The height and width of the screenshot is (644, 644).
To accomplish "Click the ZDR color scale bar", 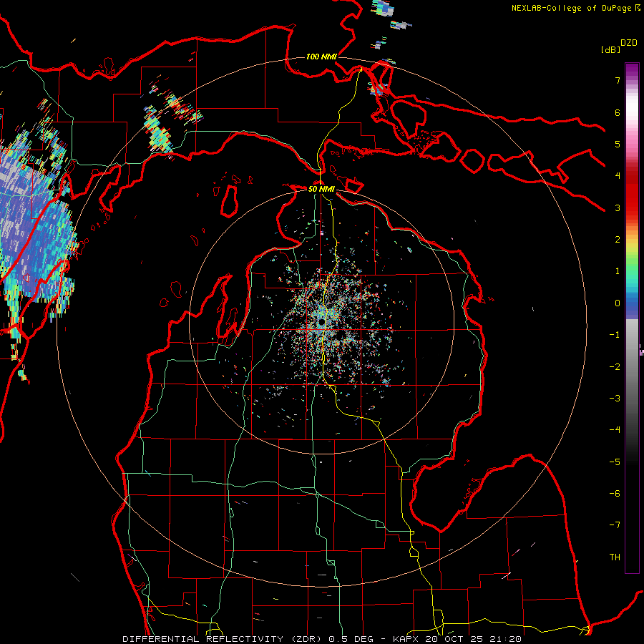I will click(x=632, y=318).
